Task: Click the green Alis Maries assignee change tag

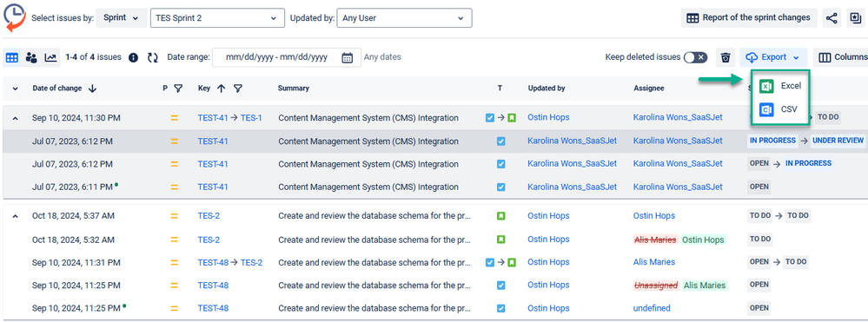Action: click(x=704, y=286)
